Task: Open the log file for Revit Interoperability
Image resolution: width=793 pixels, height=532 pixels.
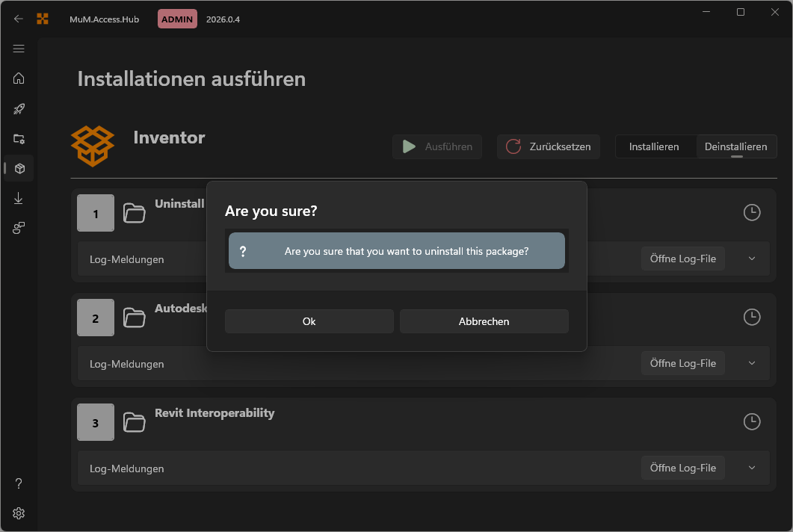Action: click(x=682, y=467)
